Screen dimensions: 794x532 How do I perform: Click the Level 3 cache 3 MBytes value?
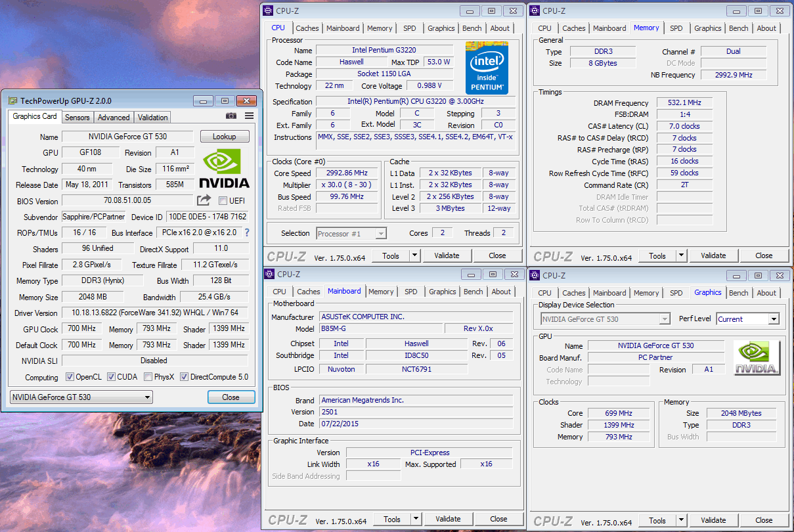[x=450, y=208]
